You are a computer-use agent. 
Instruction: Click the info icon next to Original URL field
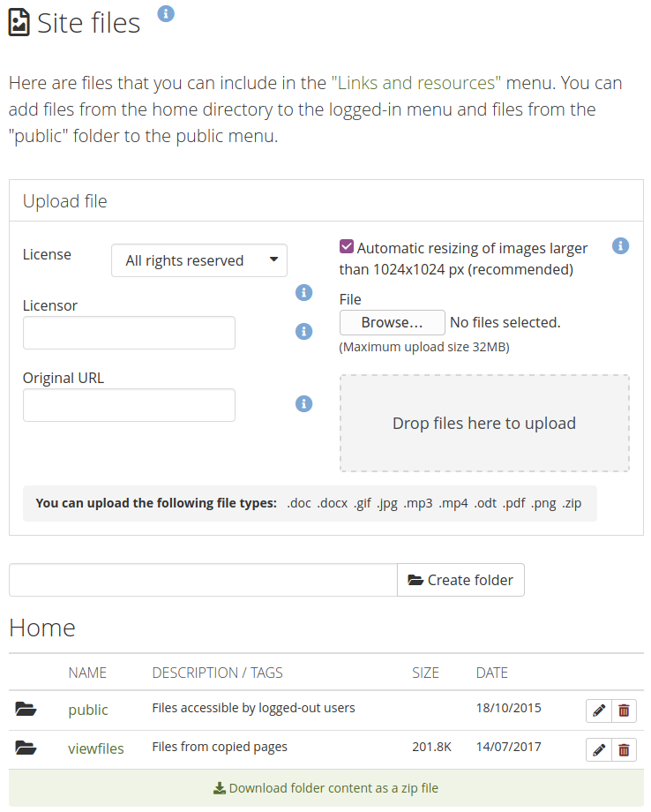[x=303, y=403]
